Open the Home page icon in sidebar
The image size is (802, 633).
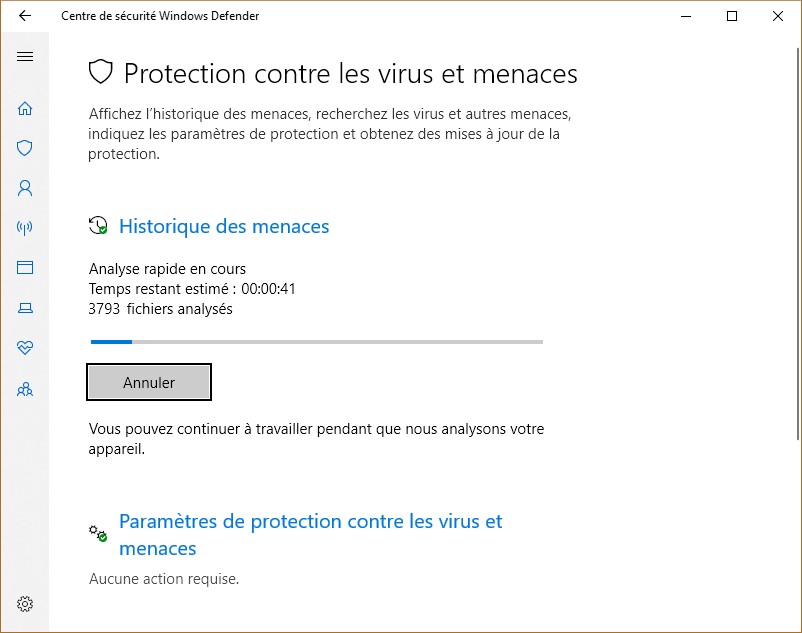pyautogui.click(x=25, y=109)
